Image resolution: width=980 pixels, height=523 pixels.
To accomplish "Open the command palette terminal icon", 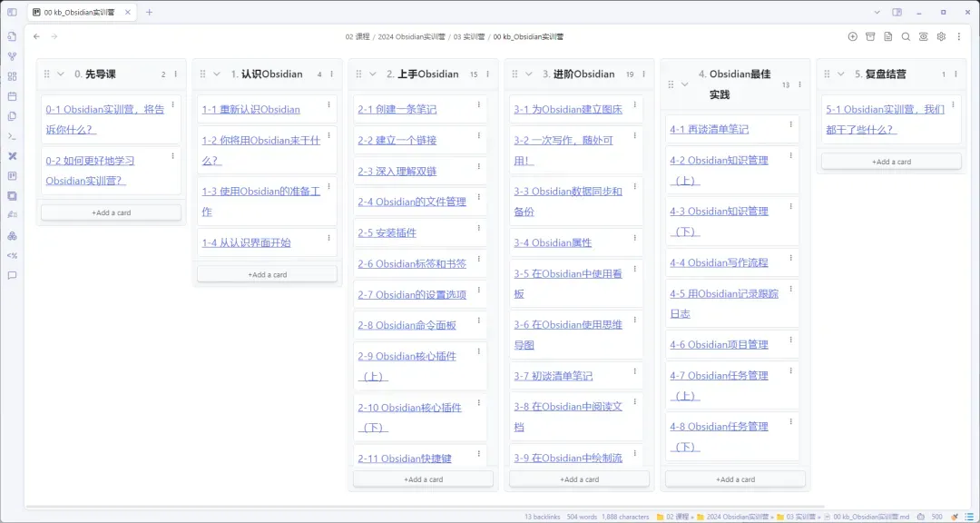I will point(12,136).
